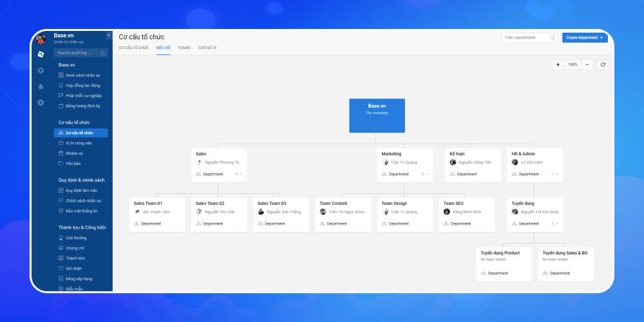Click department hierarchy icon in Kế toán card

(x=452, y=174)
